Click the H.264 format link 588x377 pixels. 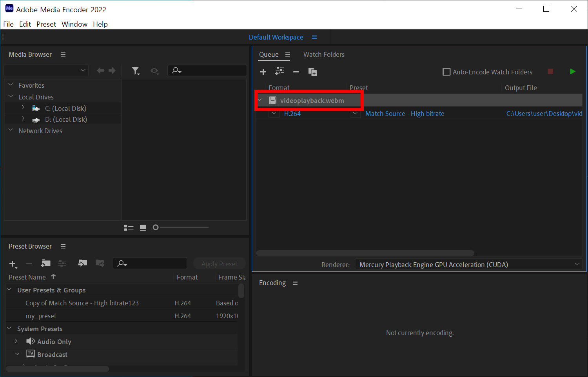[292, 114]
